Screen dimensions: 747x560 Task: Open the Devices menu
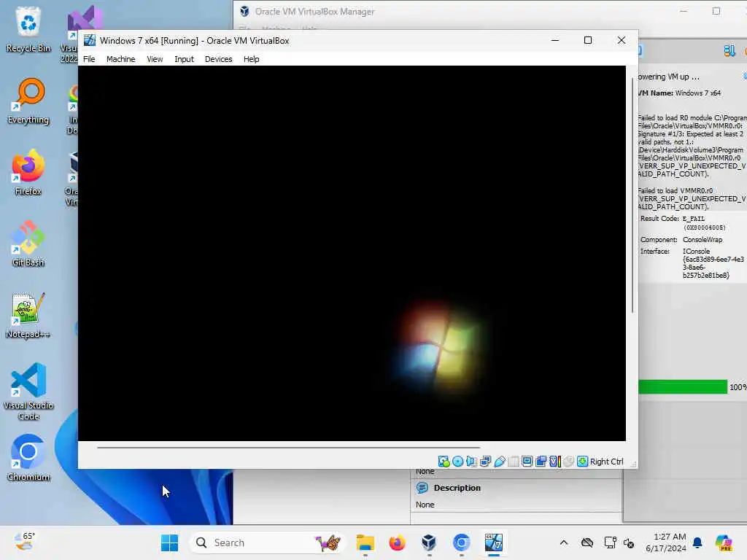[219, 59]
